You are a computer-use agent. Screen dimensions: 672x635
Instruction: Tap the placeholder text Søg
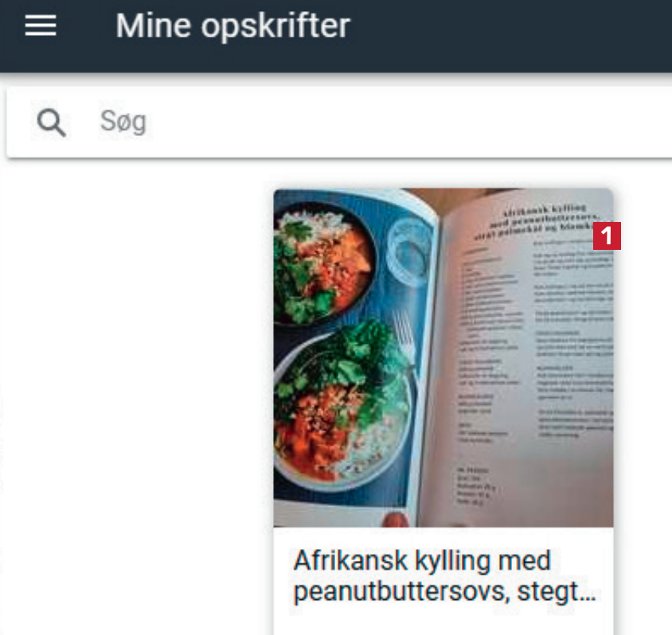tap(123, 122)
